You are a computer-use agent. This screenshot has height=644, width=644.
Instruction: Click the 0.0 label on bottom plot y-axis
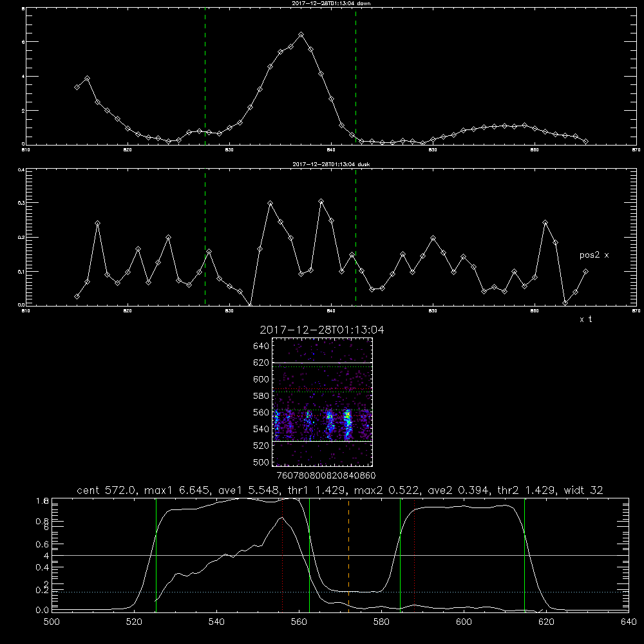(x=43, y=610)
